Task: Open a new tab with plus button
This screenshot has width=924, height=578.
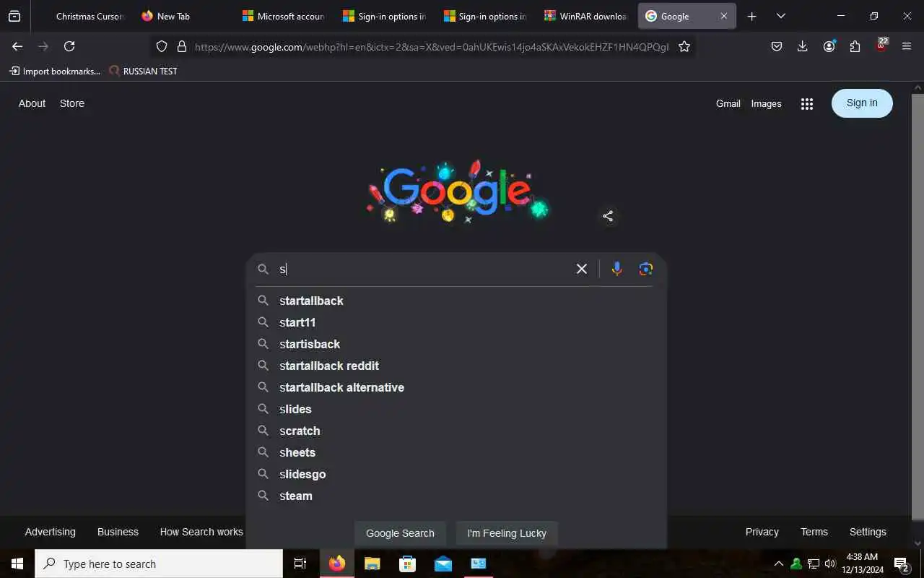Action: coord(751,16)
